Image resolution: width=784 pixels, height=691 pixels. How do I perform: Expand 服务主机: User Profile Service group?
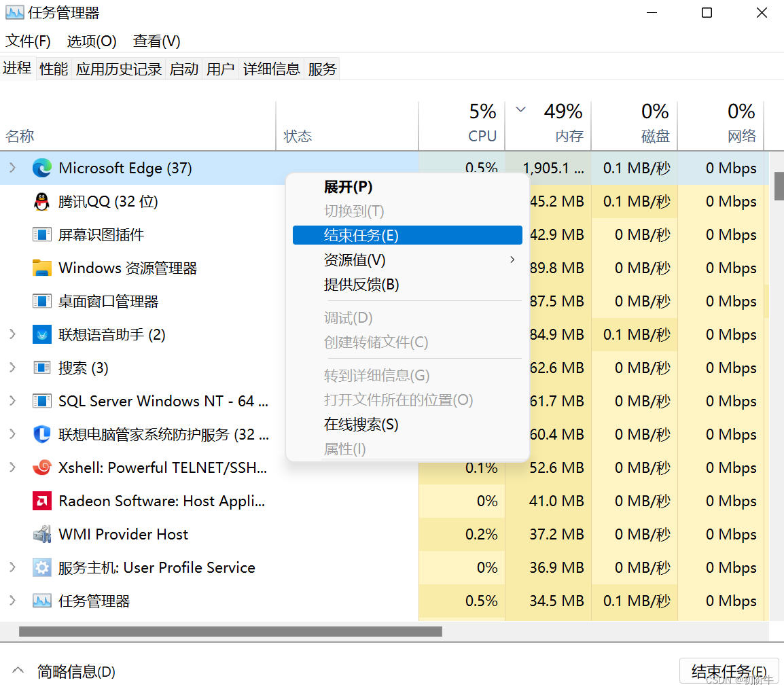click(13, 567)
